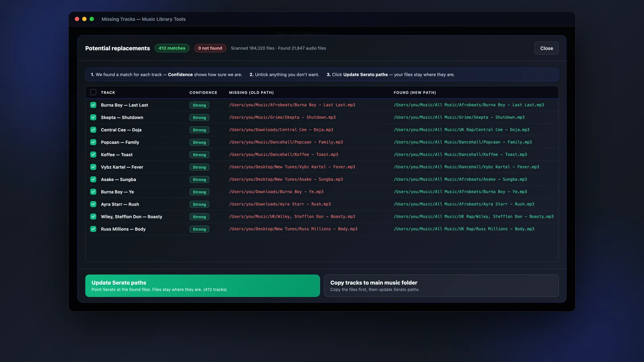Image resolution: width=644 pixels, height=362 pixels.
Task: Untick the Burna Boy — Ye checkbox
Action: [x=93, y=192]
